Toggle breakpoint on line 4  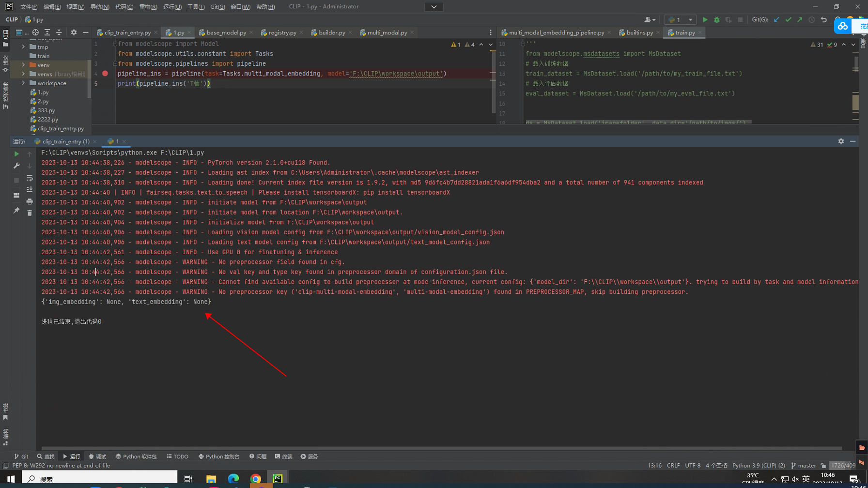click(x=105, y=74)
